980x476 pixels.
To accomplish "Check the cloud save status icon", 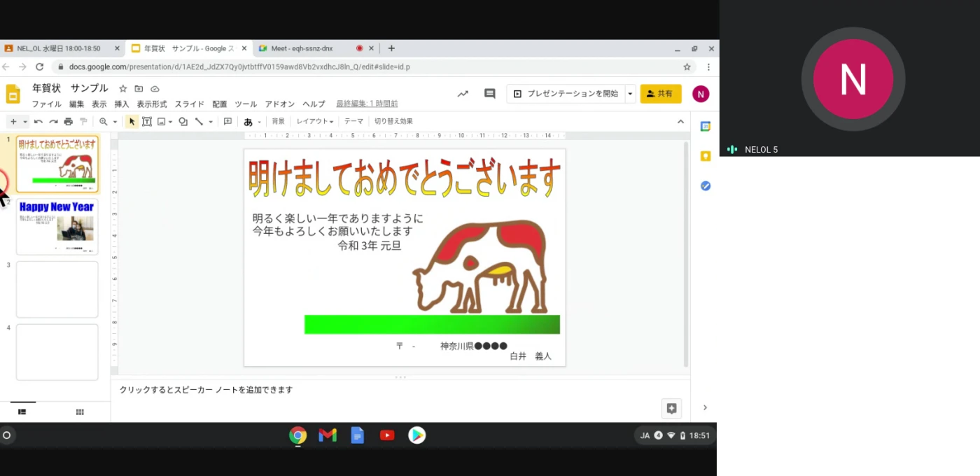I will pos(155,89).
